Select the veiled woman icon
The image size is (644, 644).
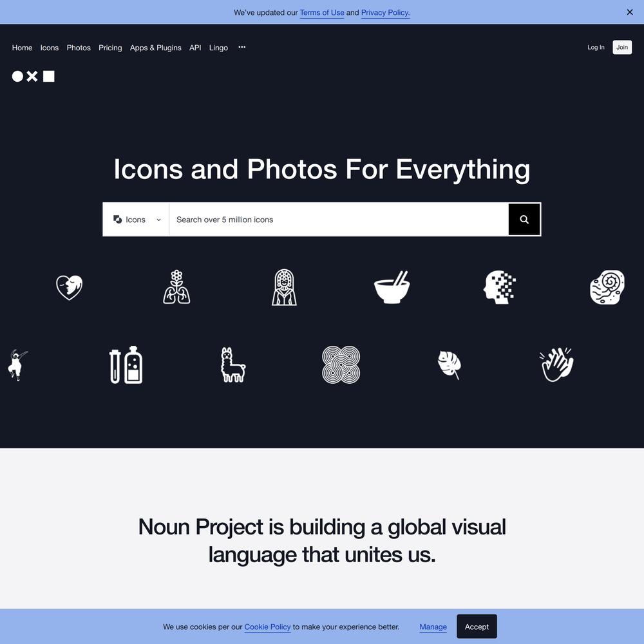tap(284, 287)
